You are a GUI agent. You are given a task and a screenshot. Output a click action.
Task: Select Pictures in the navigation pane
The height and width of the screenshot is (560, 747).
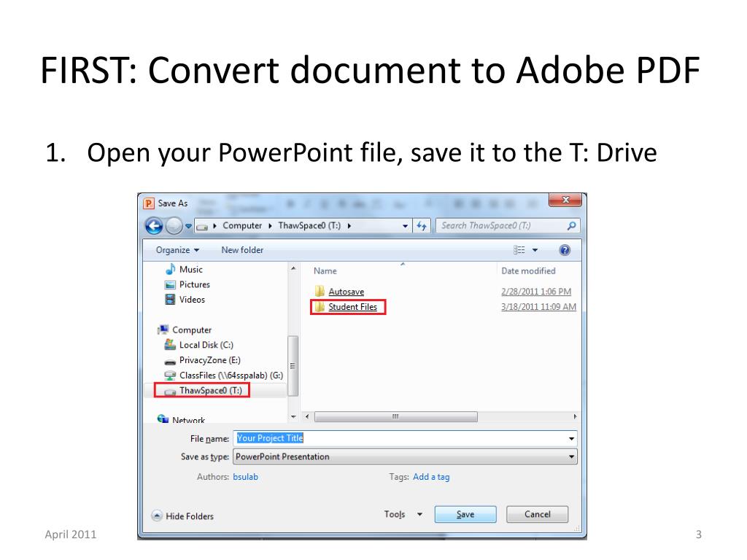point(194,284)
